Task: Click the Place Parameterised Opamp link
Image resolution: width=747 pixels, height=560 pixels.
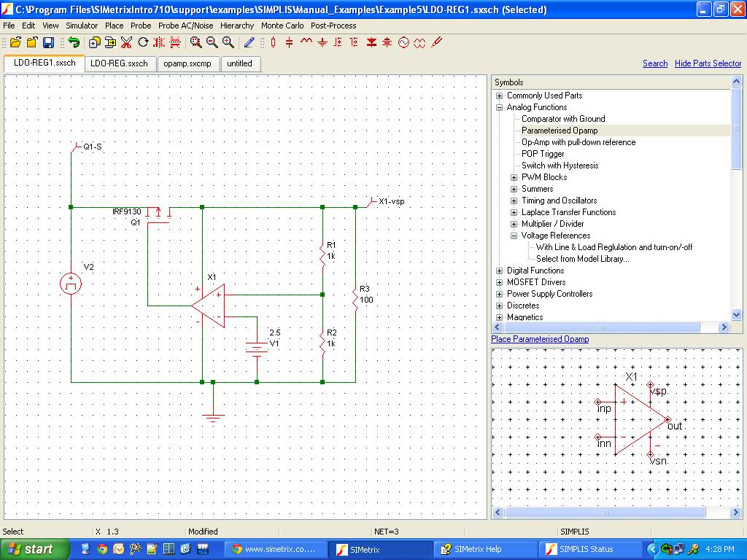Action: [540, 339]
